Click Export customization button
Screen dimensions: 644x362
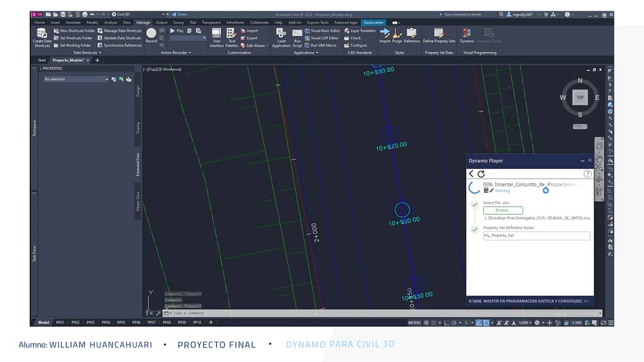249,38
